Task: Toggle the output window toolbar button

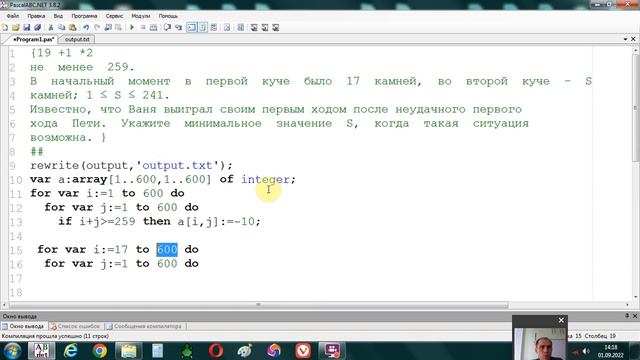Action: (x=191, y=27)
